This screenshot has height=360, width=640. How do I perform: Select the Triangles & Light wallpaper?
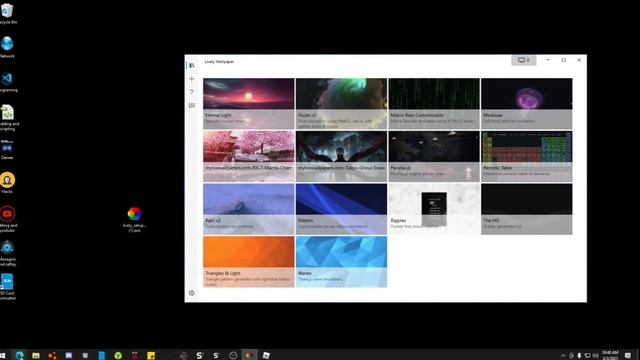[249, 262]
